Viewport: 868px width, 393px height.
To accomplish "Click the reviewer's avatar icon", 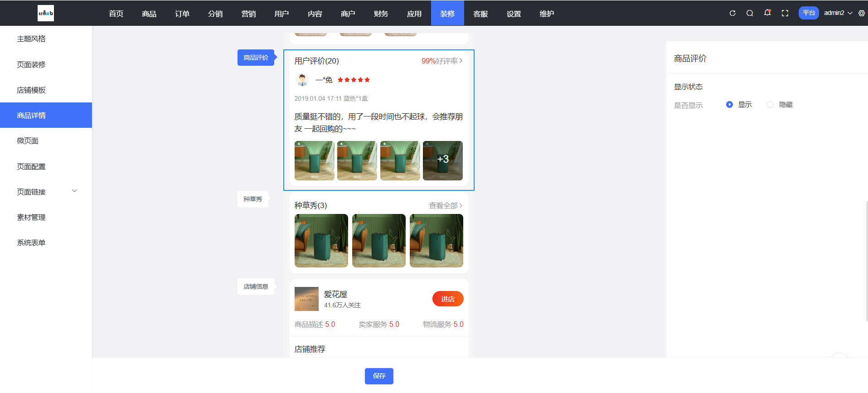I will (x=302, y=80).
